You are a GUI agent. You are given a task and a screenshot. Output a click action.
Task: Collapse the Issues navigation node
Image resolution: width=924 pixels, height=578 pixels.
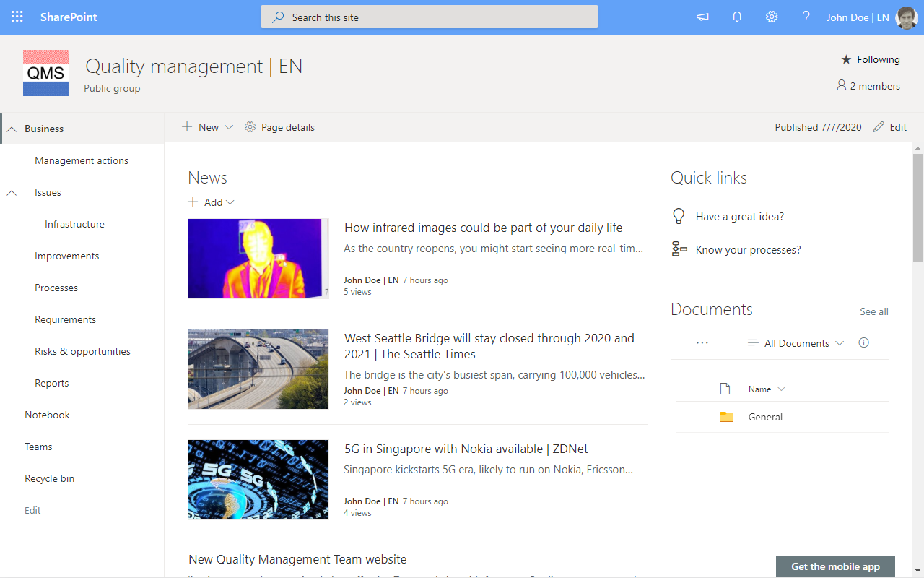coord(12,193)
